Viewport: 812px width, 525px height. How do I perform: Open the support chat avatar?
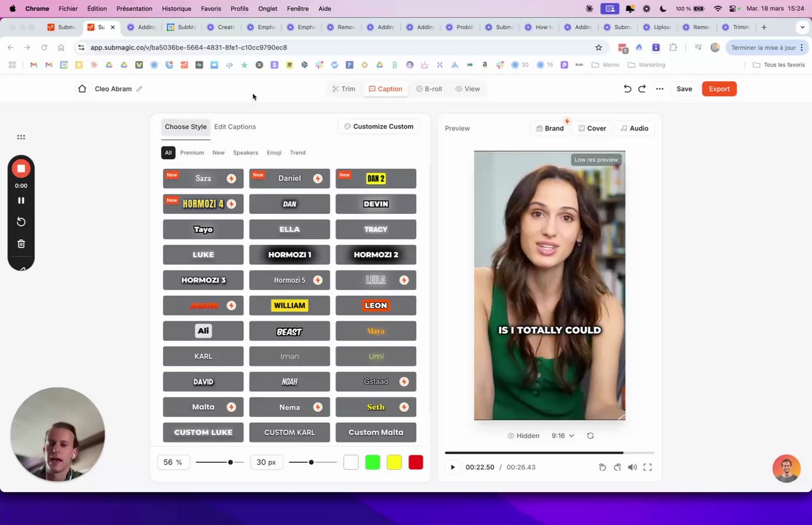[787, 469]
